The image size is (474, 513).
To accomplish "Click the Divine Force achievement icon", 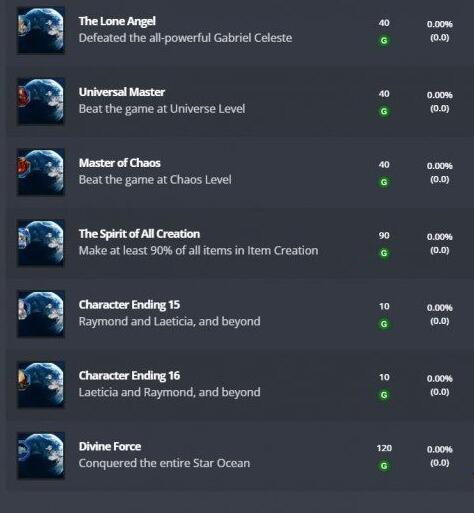I will [41, 456].
